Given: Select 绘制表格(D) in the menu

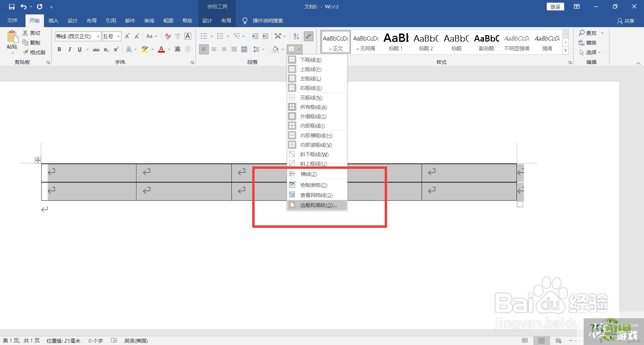Looking at the screenshot, I should 317,185.
